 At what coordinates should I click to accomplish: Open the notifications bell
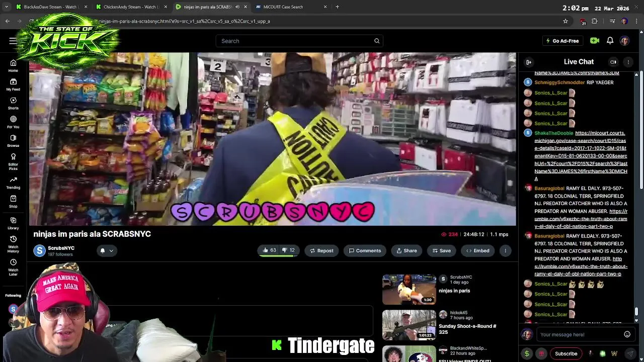click(x=610, y=41)
